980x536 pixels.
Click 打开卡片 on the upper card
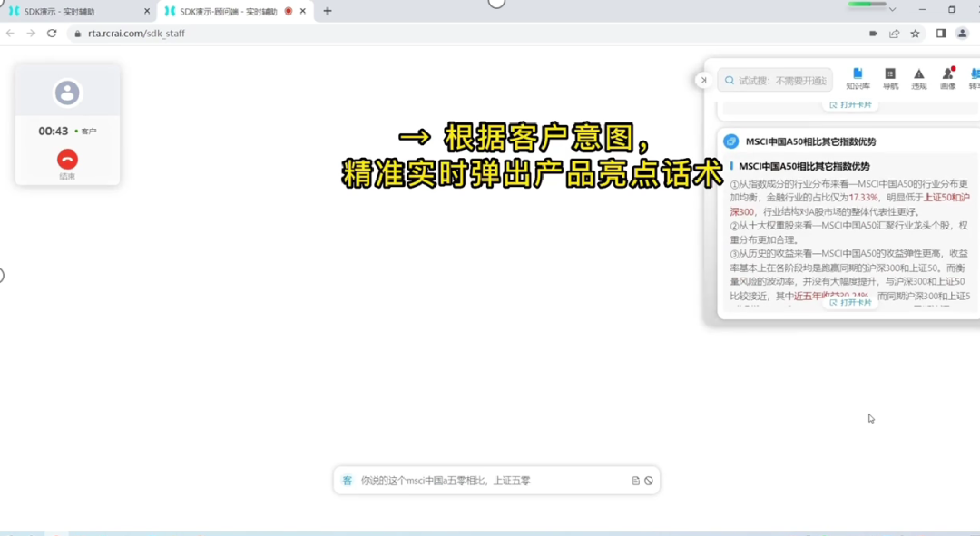(850, 105)
